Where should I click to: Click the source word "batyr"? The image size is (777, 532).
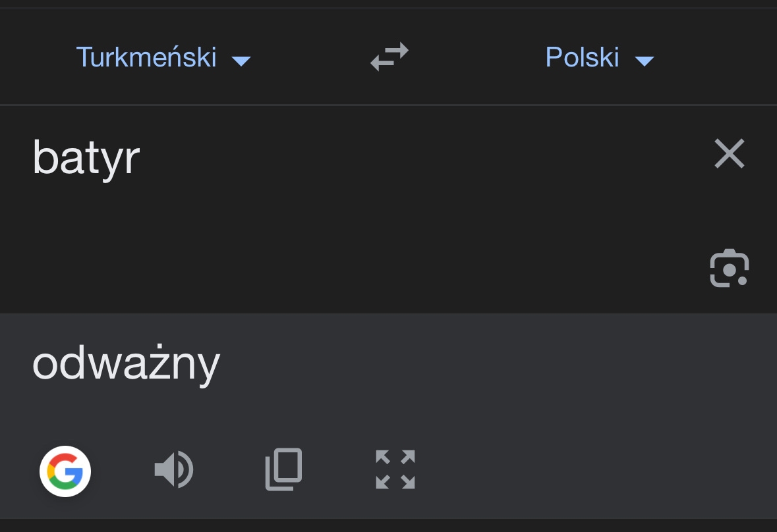(86, 157)
